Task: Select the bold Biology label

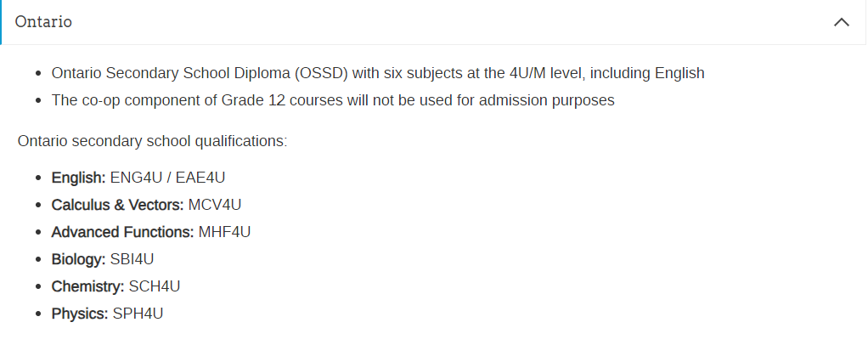Action: (79, 259)
